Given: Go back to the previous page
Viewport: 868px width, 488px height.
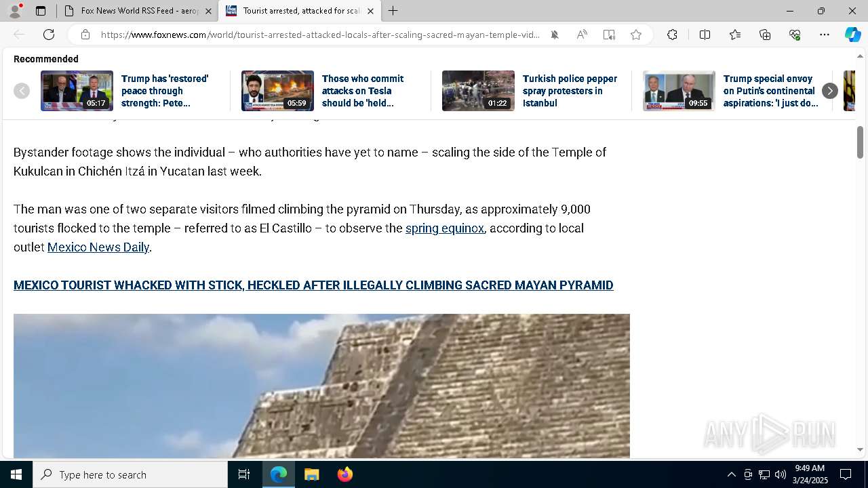Looking at the screenshot, I should [19, 35].
